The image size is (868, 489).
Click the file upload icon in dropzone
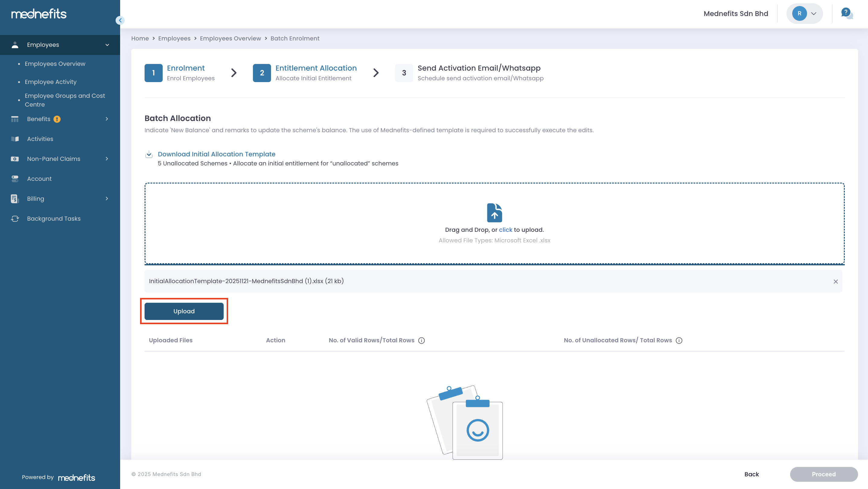tap(494, 212)
